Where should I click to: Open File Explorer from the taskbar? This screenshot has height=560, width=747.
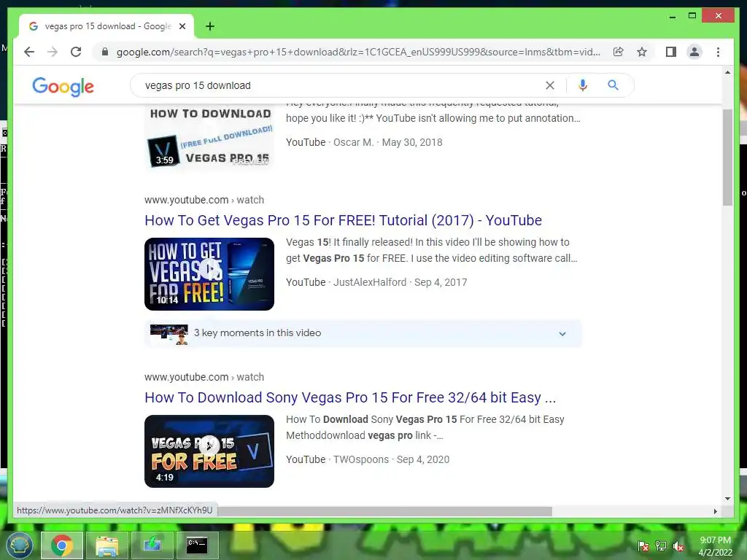(x=107, y=545)
